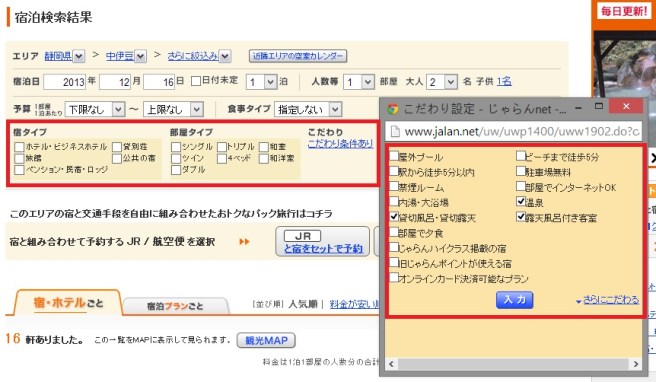This screenshot has width=656, height=382.
Task: Click the orange arrows beside JR/航空便 text
Action: pos(244,241)
